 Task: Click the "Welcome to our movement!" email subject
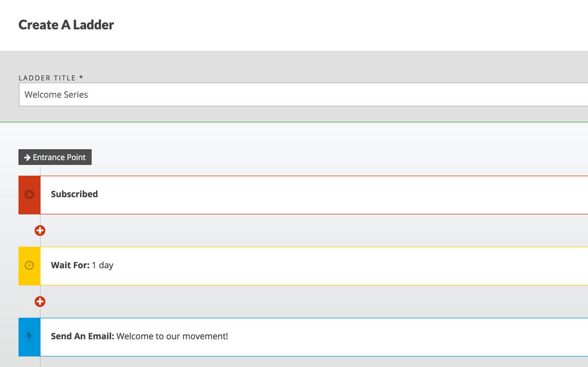172,337
